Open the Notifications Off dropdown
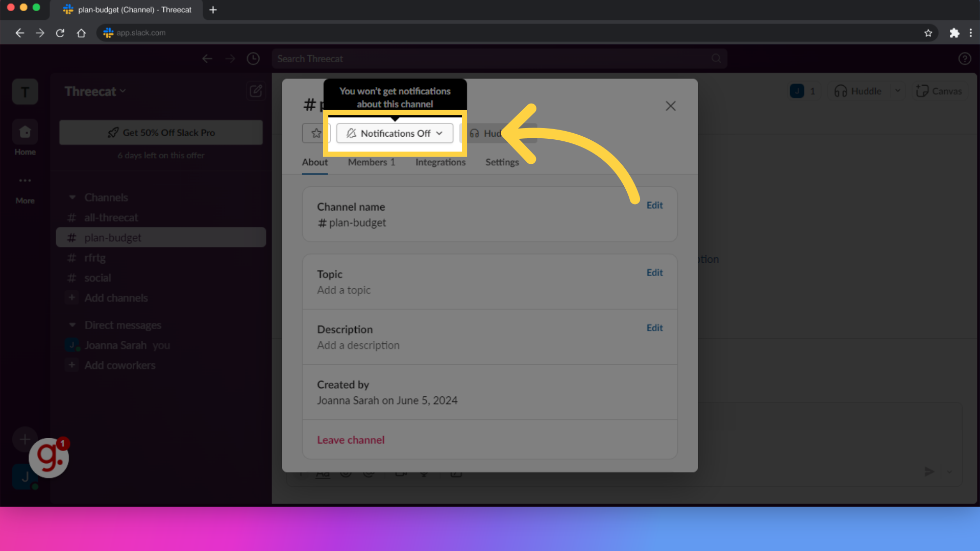 tap(395, 133)
